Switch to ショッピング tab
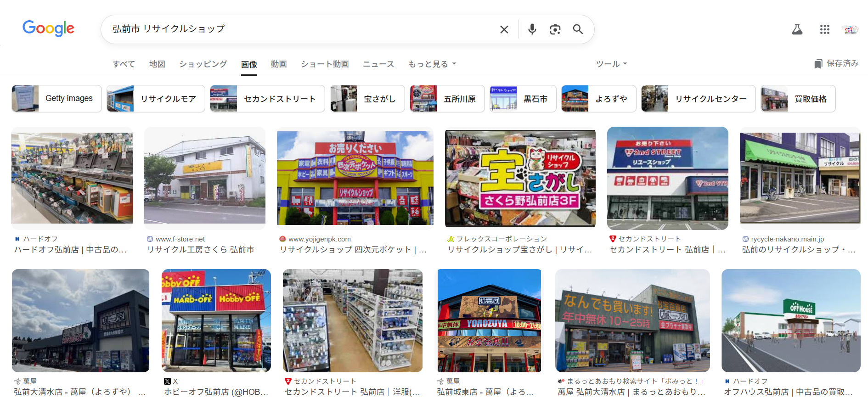 pyautogui.click(x=203, y=64)
